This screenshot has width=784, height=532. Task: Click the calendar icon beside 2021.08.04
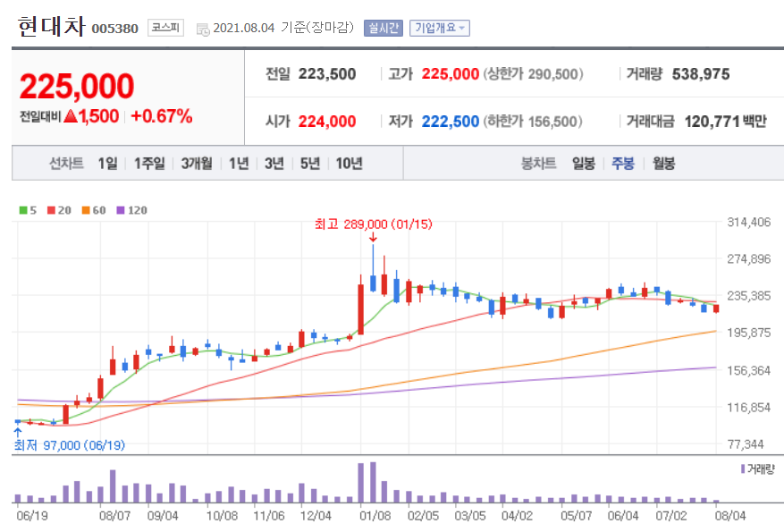[203, 30]
